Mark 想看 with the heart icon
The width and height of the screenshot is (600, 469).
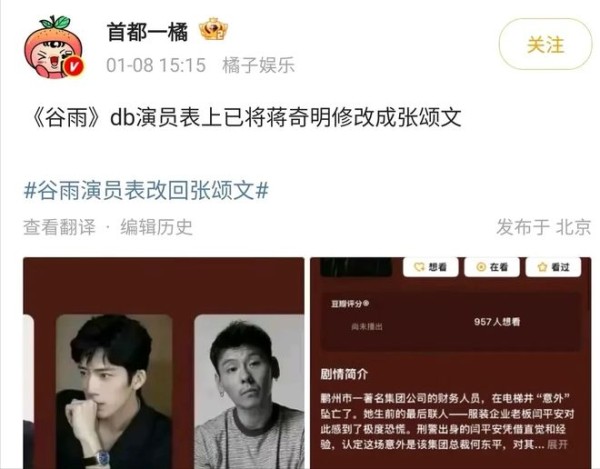point(430,267)
